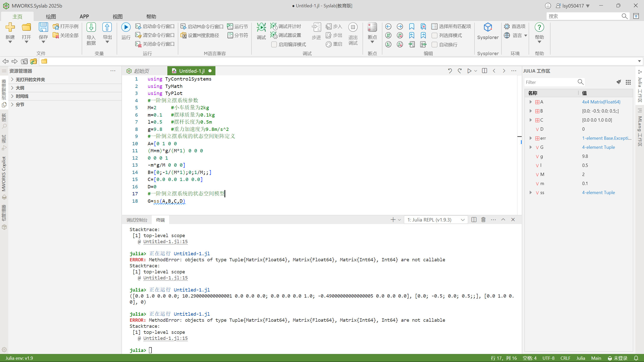Click the Help (帮助) question mark icon

click(539, 27)
